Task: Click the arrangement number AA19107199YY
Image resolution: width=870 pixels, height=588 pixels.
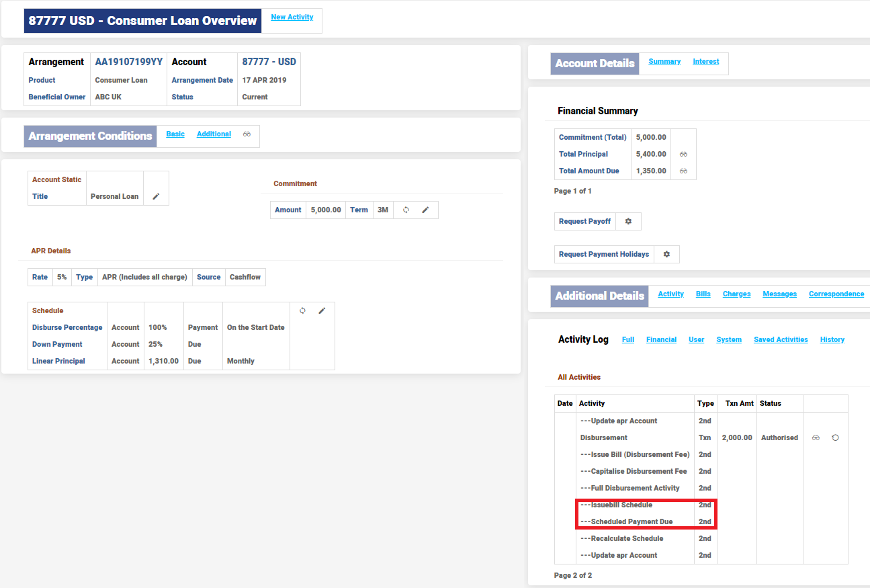Action: [128, 62]
